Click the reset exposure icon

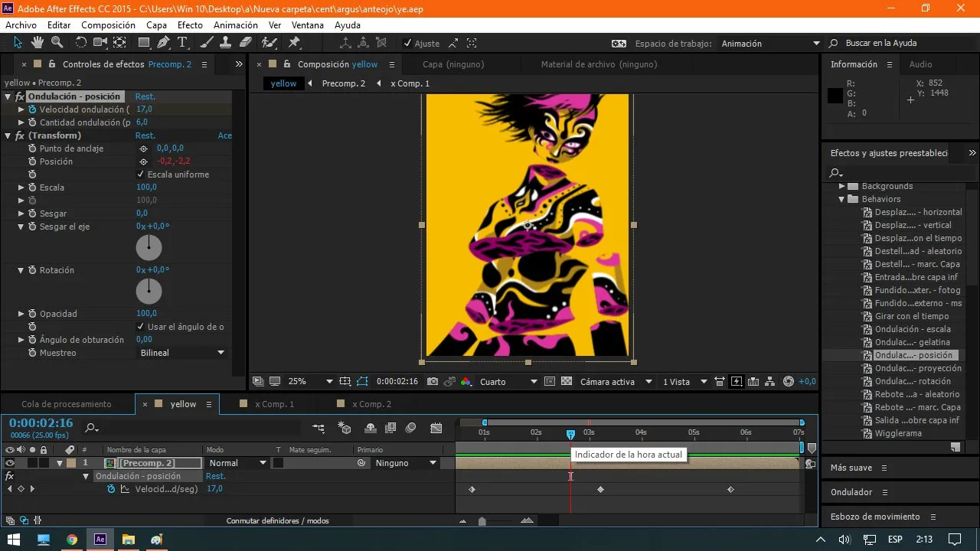click(789, 381)
